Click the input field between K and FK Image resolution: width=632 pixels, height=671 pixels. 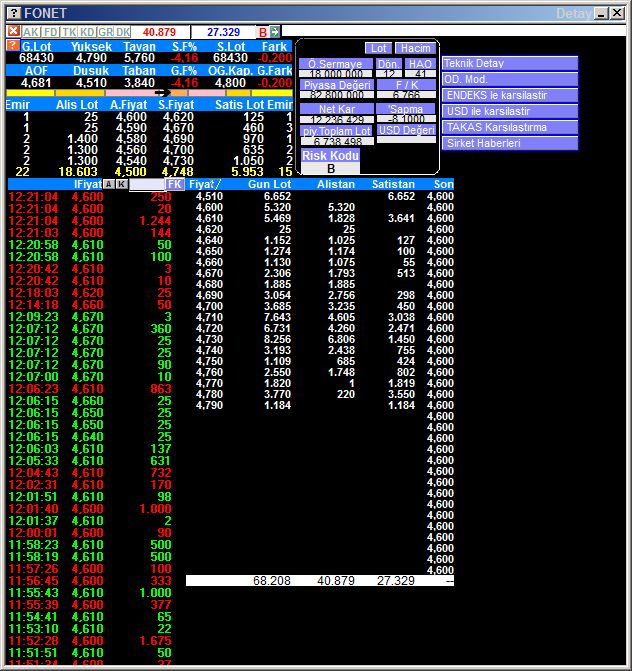[147, 185]
